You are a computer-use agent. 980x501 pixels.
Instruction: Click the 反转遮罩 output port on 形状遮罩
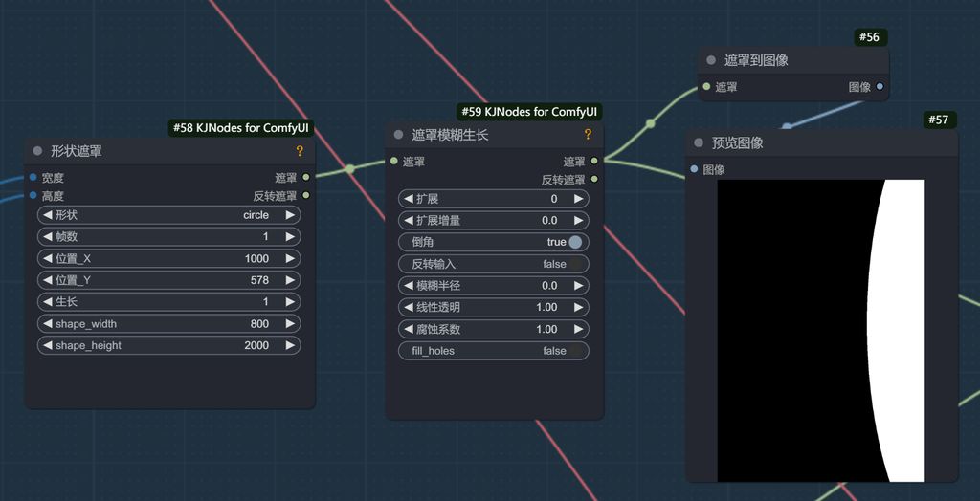coord(305,196)
